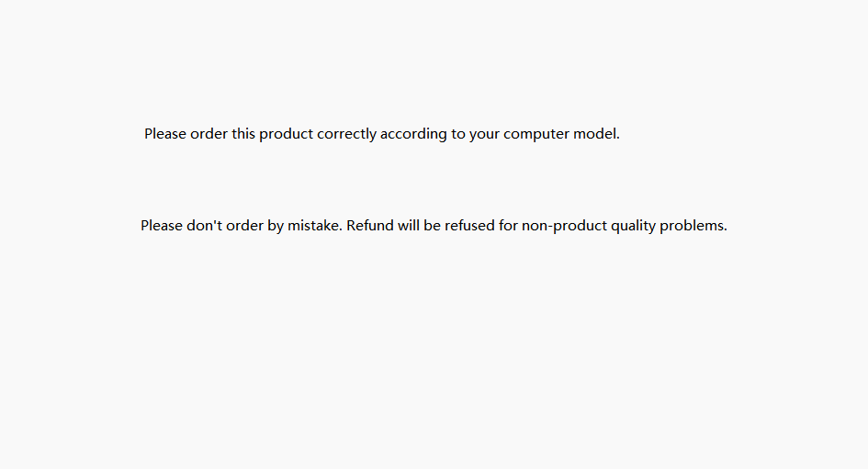This screenshot has height=469, width=868.
Task: Select the word "product" in the first line
Action: pyautogui.click(x=287, y=134)
